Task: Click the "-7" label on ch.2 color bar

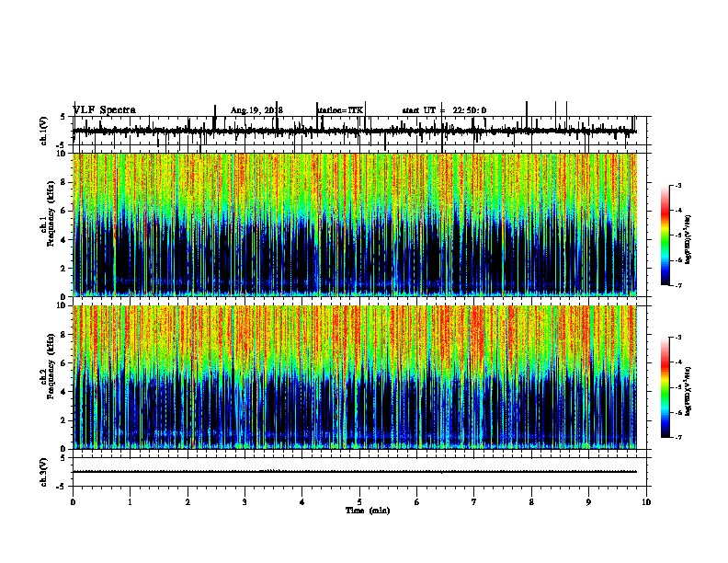Action: [678, 437]
